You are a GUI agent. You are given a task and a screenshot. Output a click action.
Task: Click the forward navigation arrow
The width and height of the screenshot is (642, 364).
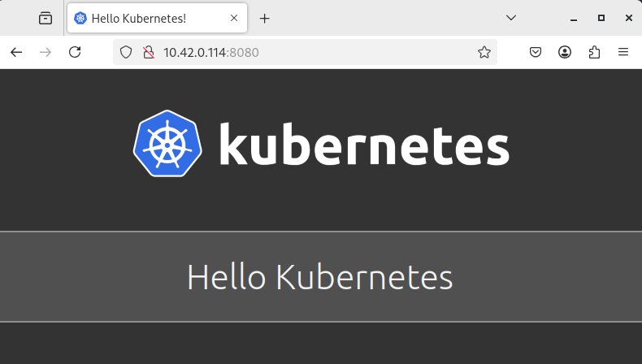click(46, 52)
